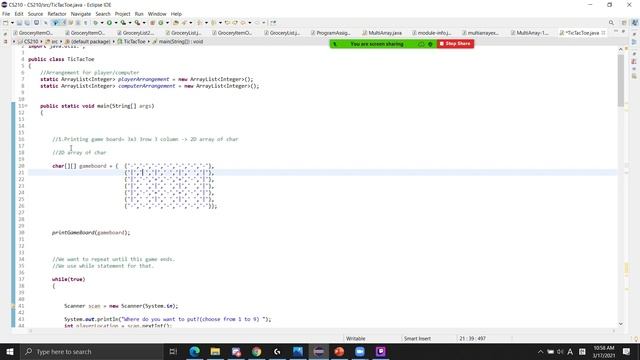
Task: Open the Java perspective icon at top right
Action: (x=635, y=23)
